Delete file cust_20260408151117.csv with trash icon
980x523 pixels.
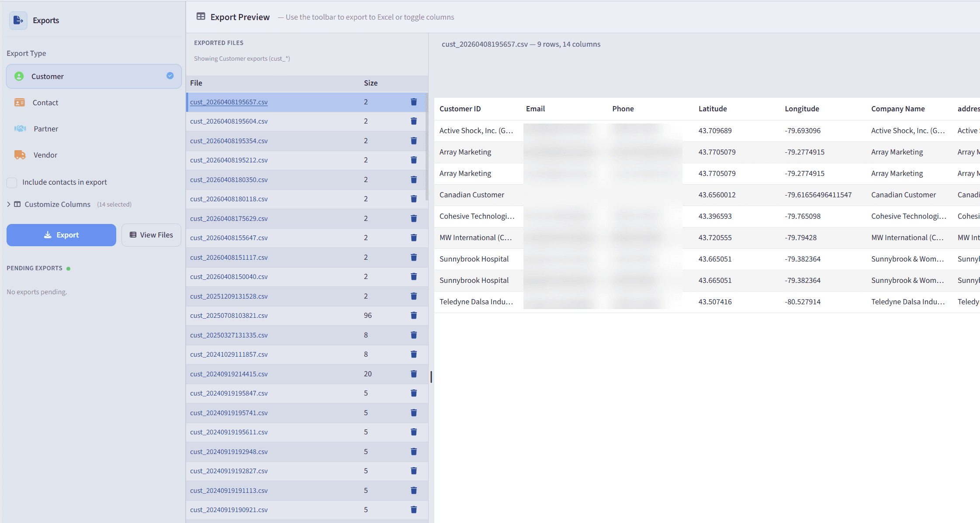(x=414, y=257)
